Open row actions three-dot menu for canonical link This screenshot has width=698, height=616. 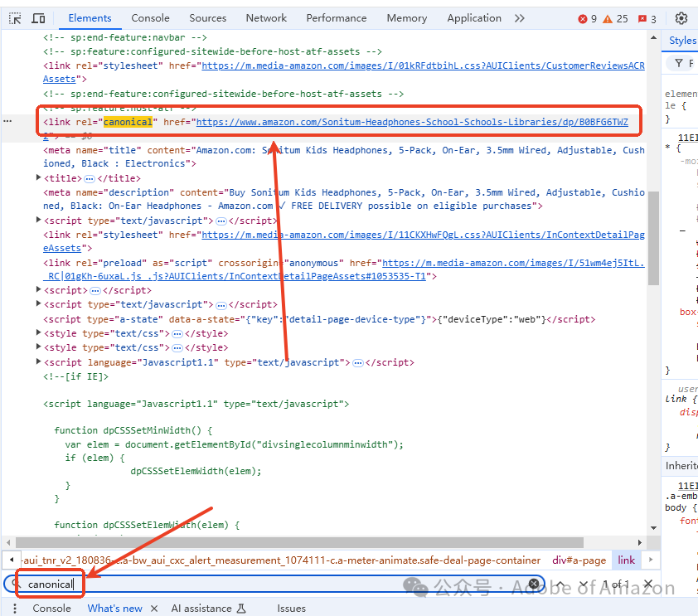7,121
